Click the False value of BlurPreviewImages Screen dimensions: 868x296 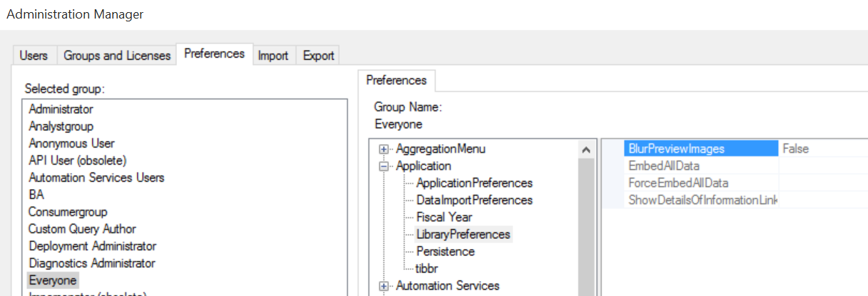[x=795, y=149]
